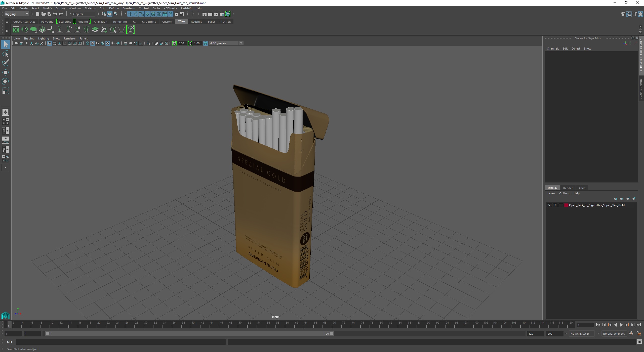Toggle color management ON button
This screenshot has height=352, width=644.
point(206,43)
